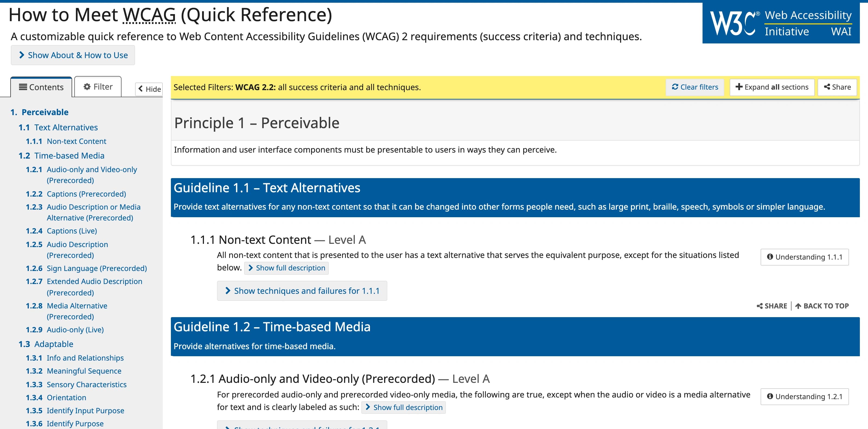Click Guideline 1.1 – Text Alternatives heading
The height and width of the screenshot is (429, 868).
[267, 188]
